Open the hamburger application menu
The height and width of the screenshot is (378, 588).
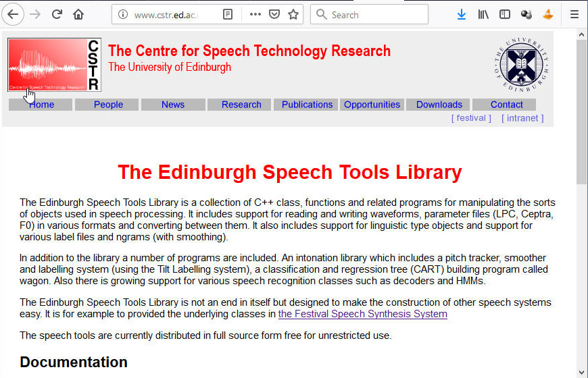tap(574, 15)
